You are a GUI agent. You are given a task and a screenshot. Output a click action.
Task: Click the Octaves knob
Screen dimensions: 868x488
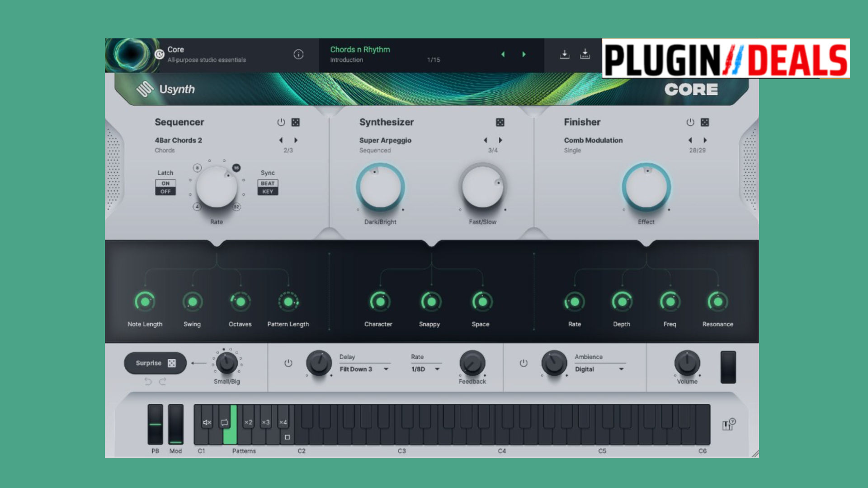coord(241,302)
